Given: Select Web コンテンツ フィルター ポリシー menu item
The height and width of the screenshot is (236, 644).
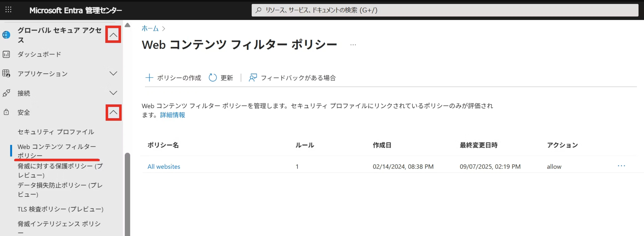Looking at the screenshot, I should [x=57, y=151].
